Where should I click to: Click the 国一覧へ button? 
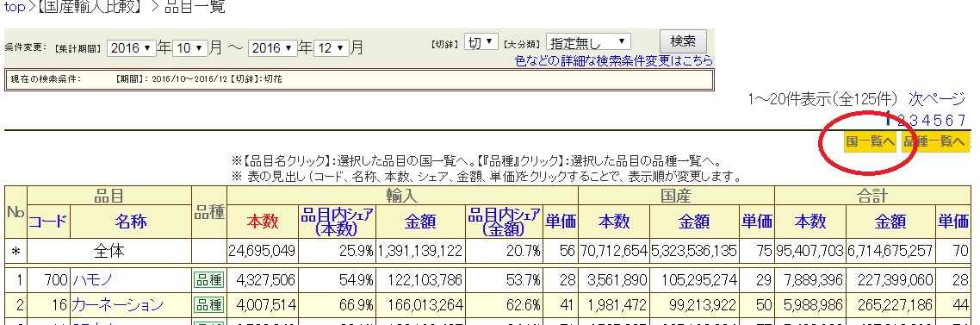(x=870, y=142)
